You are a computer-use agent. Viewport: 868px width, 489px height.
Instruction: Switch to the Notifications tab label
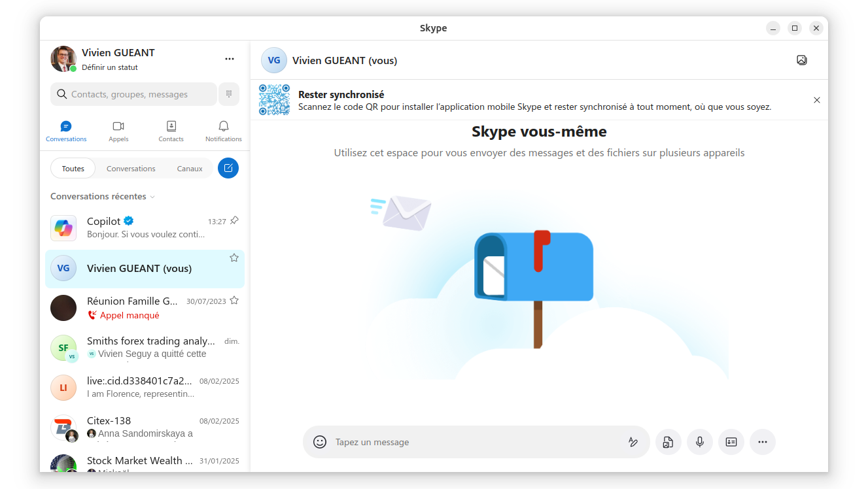pos(224,139)
